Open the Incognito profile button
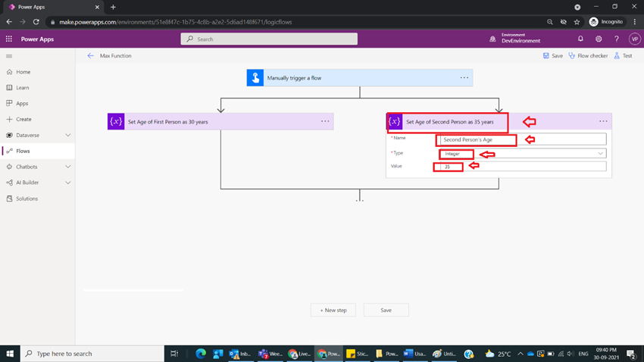The width and height of the screenshot is (644, 362). click(606, 22)
